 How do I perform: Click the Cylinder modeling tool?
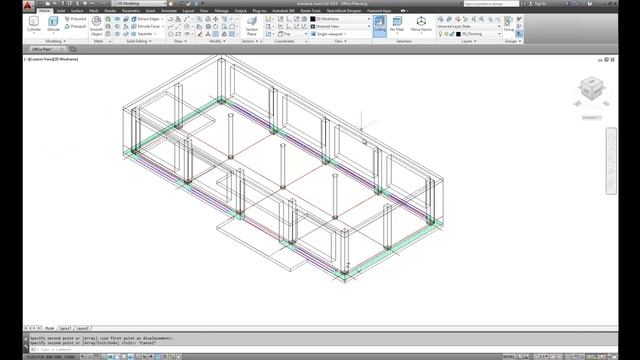pyautogui.click(x=33, y=24)
